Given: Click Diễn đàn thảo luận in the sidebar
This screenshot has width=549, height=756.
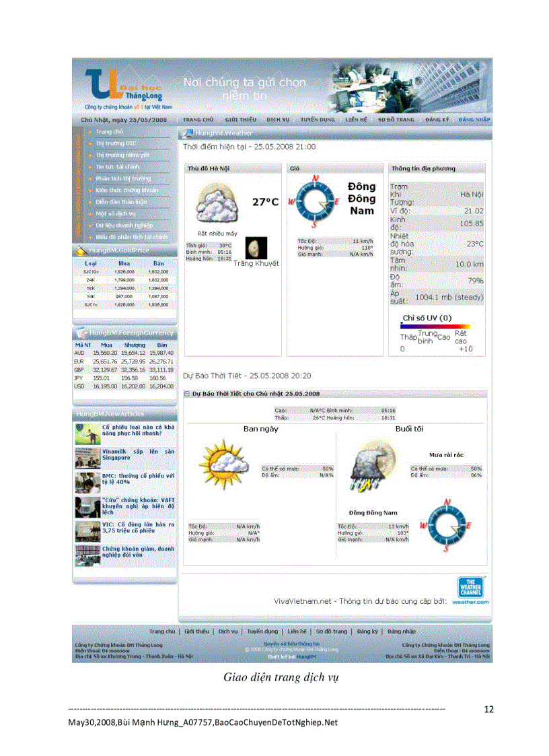Looking at the screenshot, I should click(121, 201).
